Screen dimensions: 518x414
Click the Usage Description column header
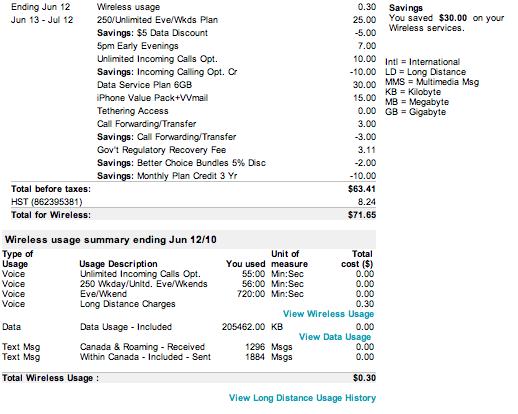(x=118, y=264)
